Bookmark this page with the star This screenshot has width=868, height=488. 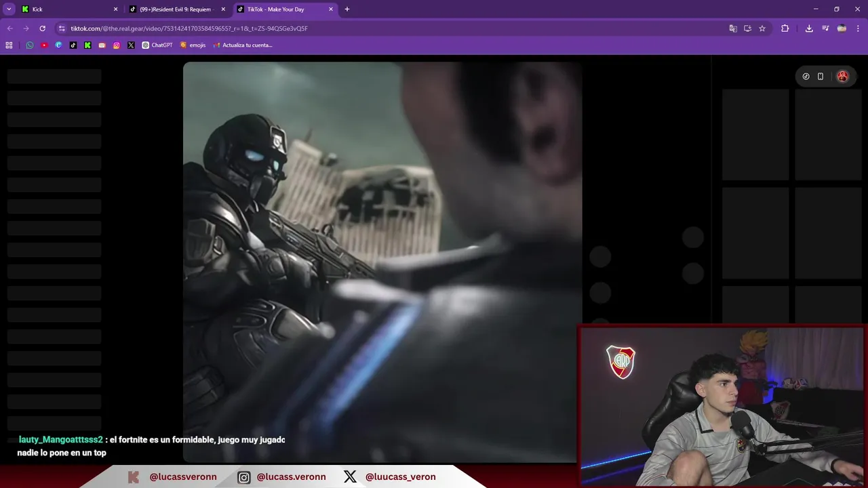[762, 28]
